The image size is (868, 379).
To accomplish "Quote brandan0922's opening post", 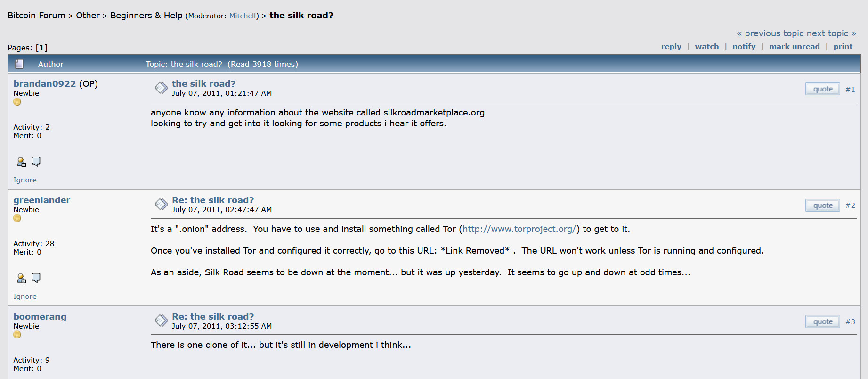I will click(x=822, y=89).
